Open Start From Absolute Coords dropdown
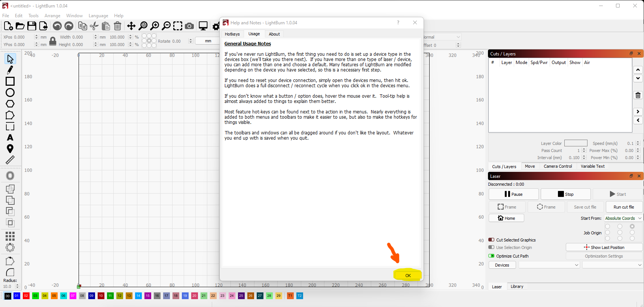 [623, 218]
